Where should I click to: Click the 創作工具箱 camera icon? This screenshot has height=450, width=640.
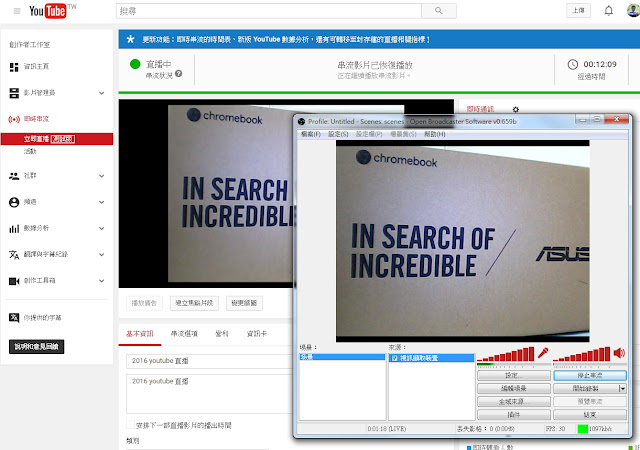[14, 281]
